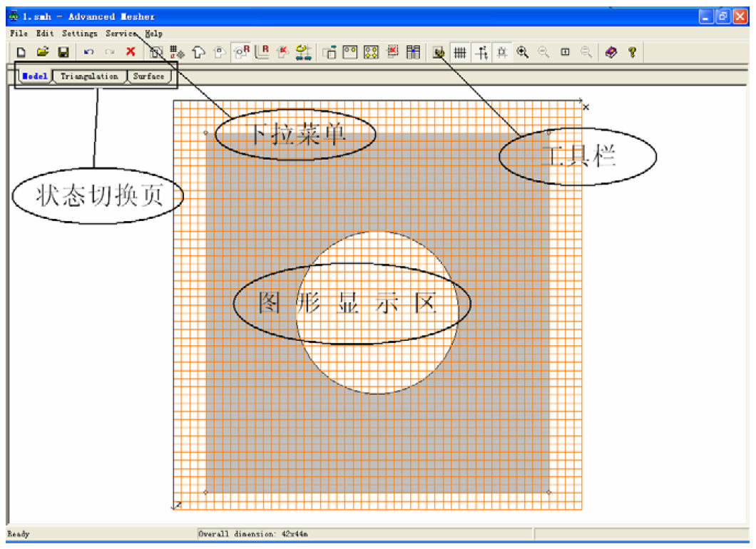Zoom in with magnifier plus
This screenshot has height=549, width=756.
tap(522, 52)
